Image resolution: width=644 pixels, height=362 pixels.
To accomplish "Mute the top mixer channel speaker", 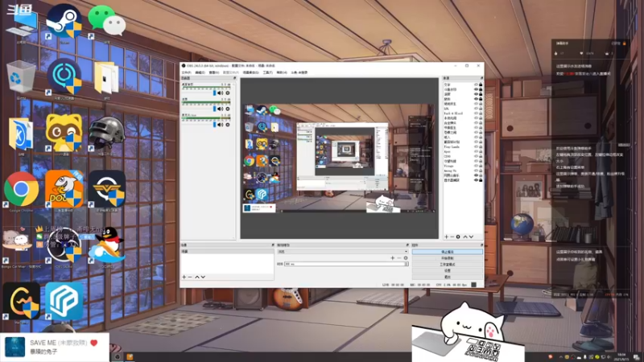I will [220, 93].
